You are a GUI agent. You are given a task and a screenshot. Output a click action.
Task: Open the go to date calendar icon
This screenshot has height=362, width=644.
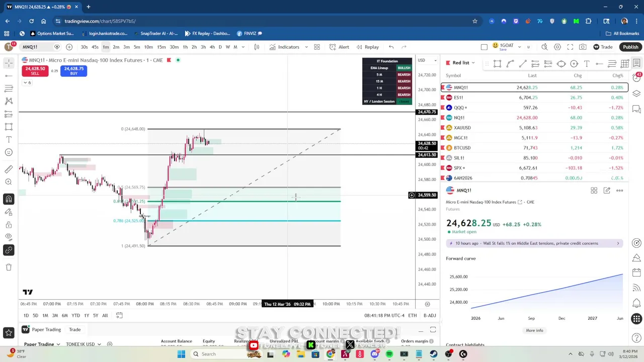click(119, 315)
